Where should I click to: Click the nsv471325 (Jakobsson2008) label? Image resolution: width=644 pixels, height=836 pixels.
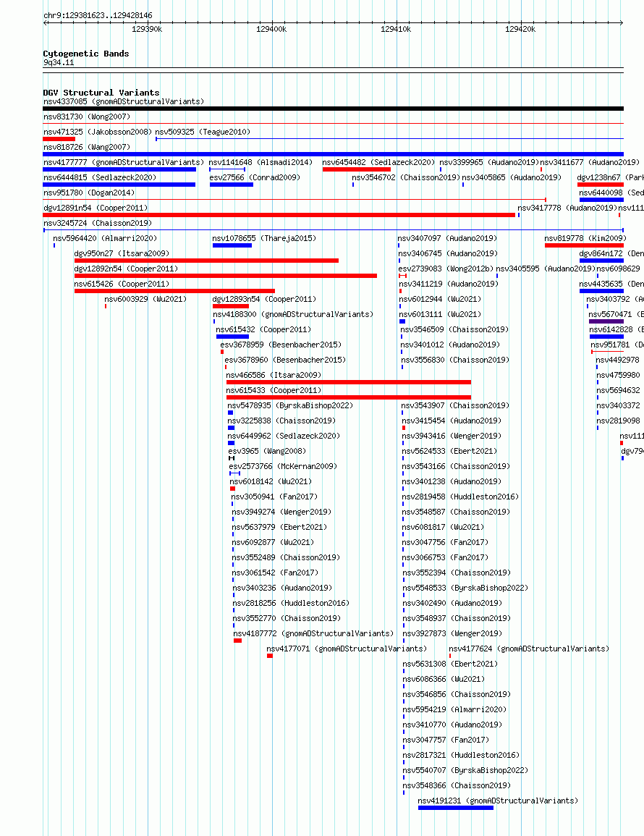(98, 132)
